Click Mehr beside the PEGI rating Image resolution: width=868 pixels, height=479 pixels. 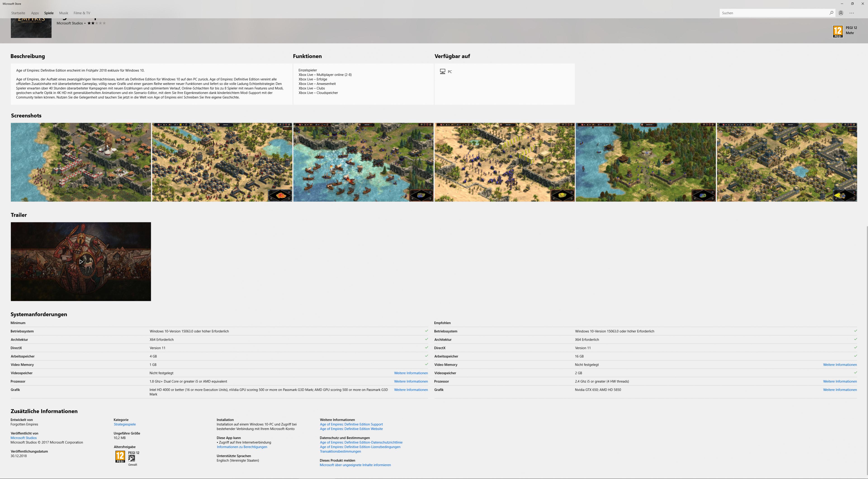[849, 33]
